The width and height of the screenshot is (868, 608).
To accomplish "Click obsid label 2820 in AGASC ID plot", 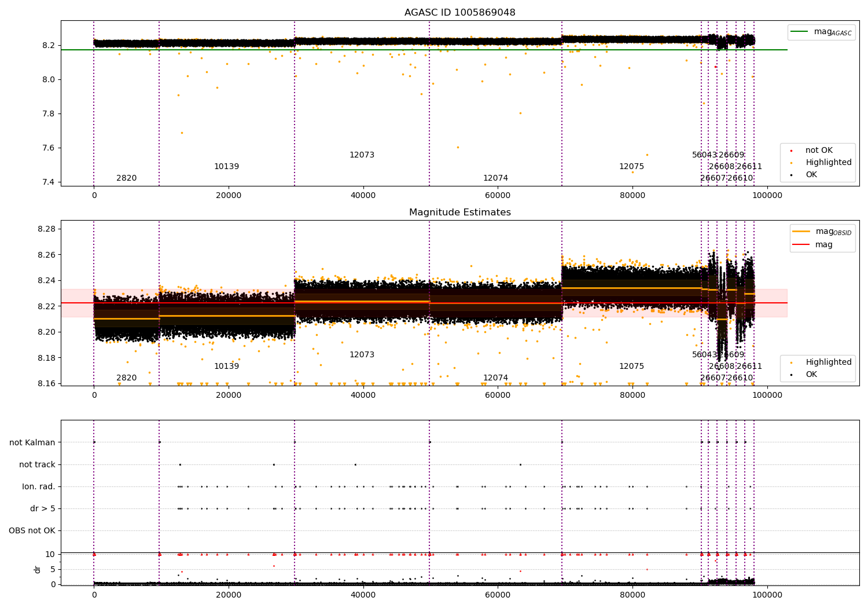I will (x=126, y=178).
